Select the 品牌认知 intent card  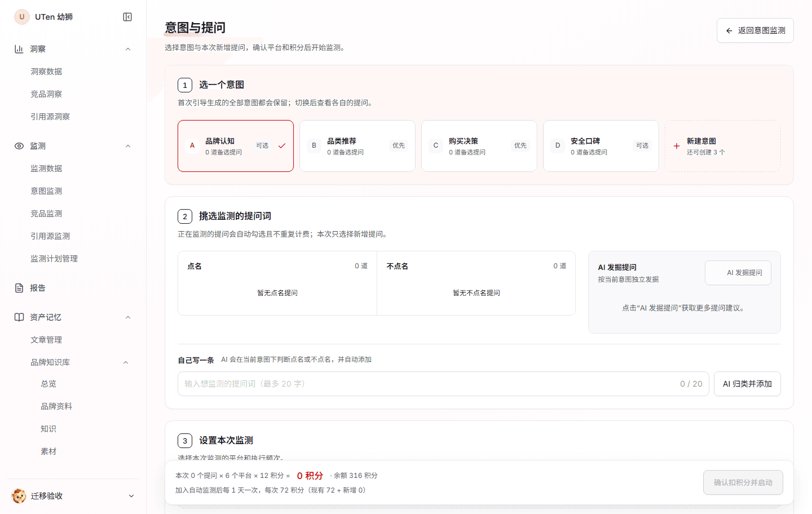[236, 146]
